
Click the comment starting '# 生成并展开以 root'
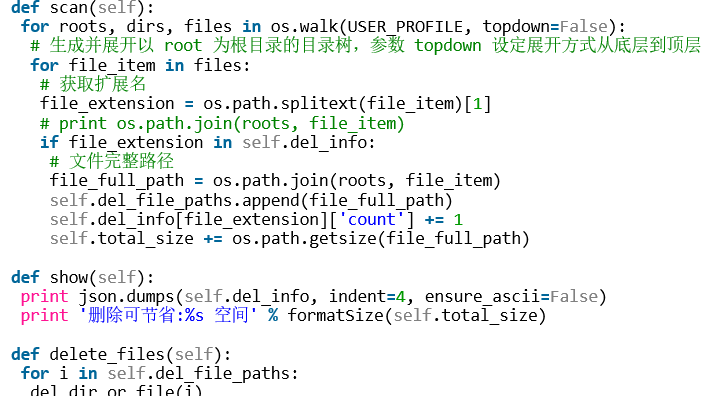coord(365,46)
